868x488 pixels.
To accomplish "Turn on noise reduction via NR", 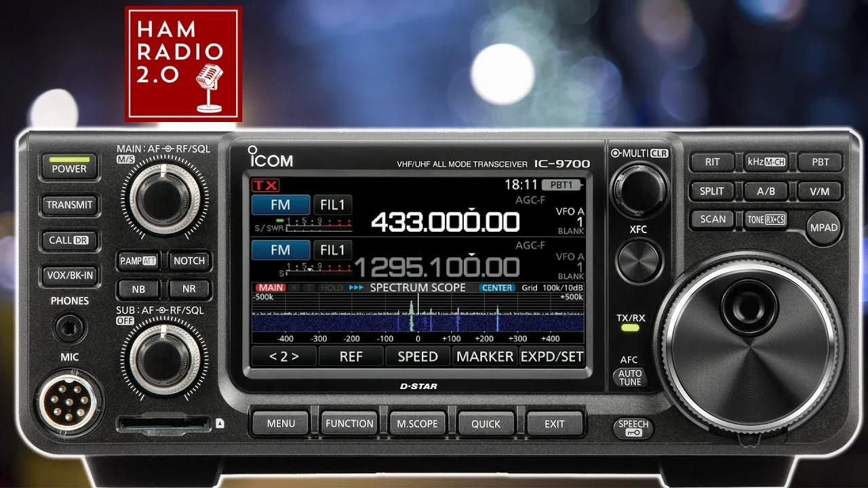I will 189,289.
